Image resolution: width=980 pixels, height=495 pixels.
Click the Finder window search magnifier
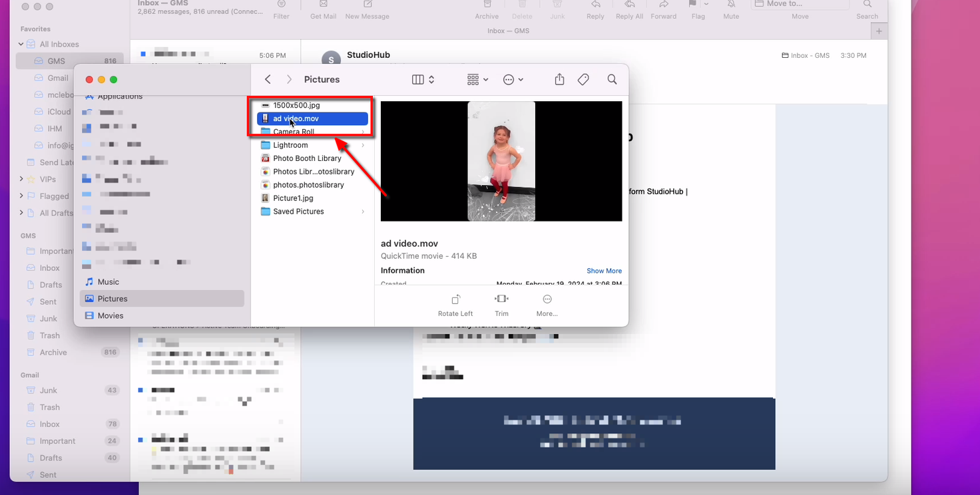tap(612, 79)
